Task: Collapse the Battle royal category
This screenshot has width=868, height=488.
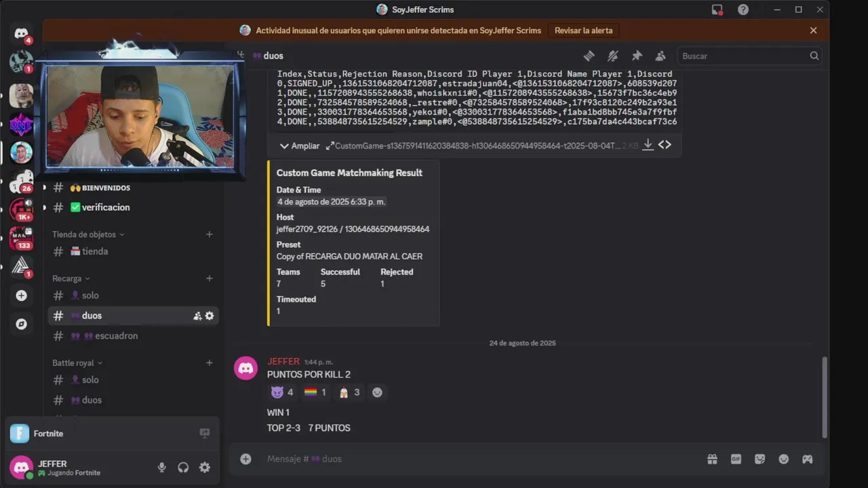Action: [x=77, y=363]
